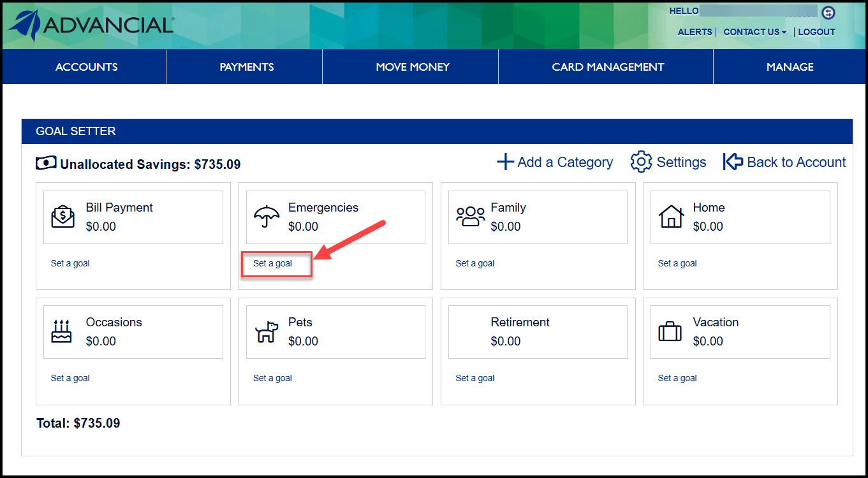This screenshot has width=868, height=478.
Task: Click the Occasions birthday cake icon
Action: click(62, 331)
